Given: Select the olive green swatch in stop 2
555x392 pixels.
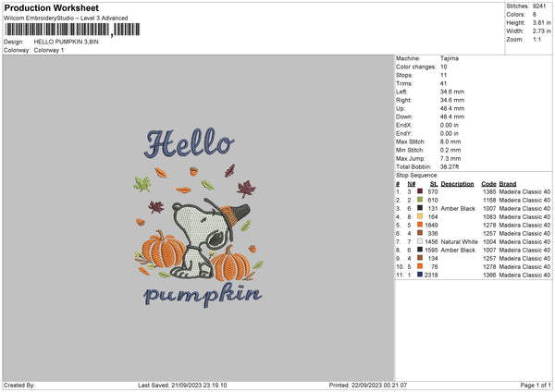Looking at the screenshot, I should coord(419,200).
